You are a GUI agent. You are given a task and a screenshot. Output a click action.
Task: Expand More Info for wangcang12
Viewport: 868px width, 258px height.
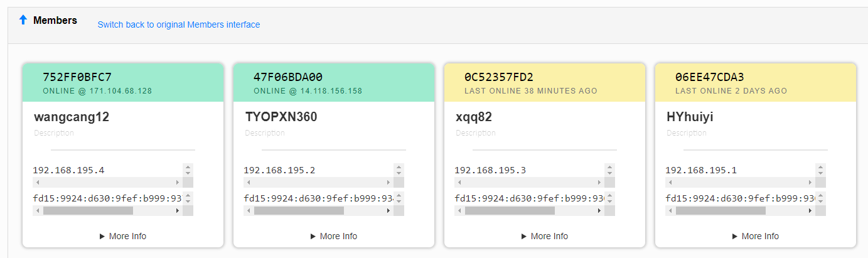123,236
